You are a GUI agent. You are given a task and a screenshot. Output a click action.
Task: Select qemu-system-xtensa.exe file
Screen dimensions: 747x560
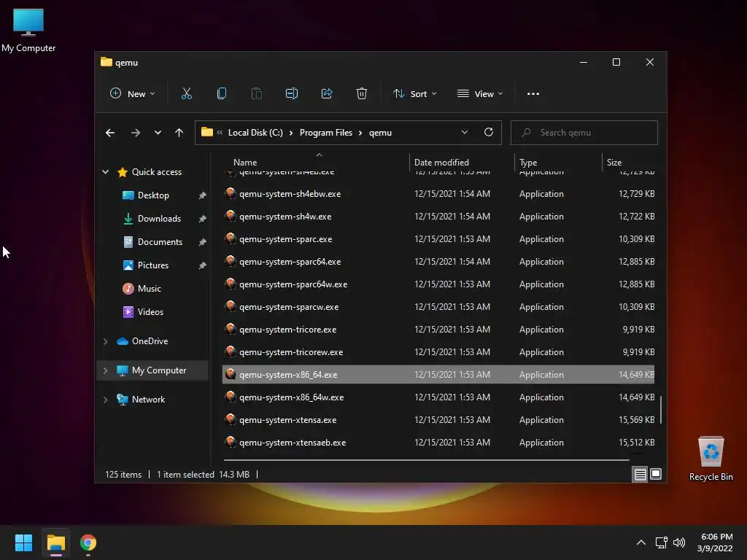tap(438, 420)
